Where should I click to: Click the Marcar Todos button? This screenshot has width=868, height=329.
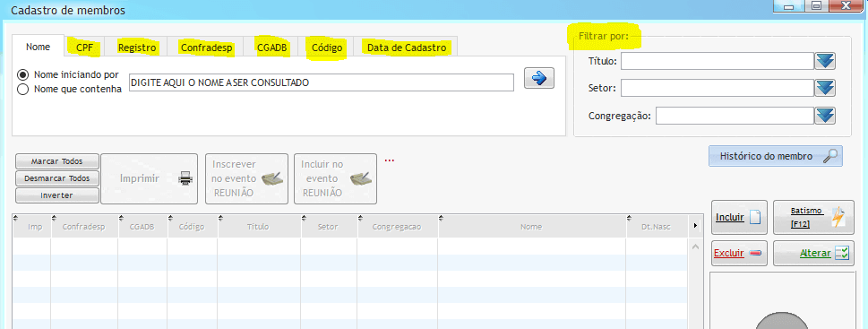coord(57,161)
